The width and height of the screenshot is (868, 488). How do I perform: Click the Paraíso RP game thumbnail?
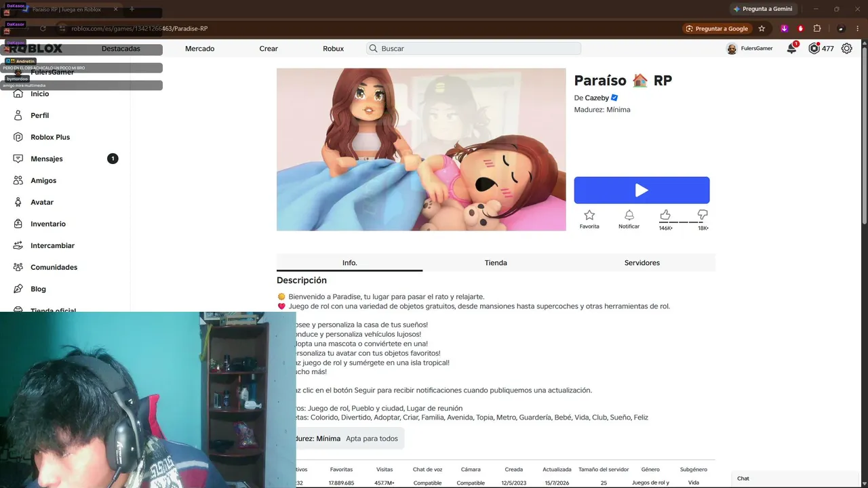click(x=421, y=150)
